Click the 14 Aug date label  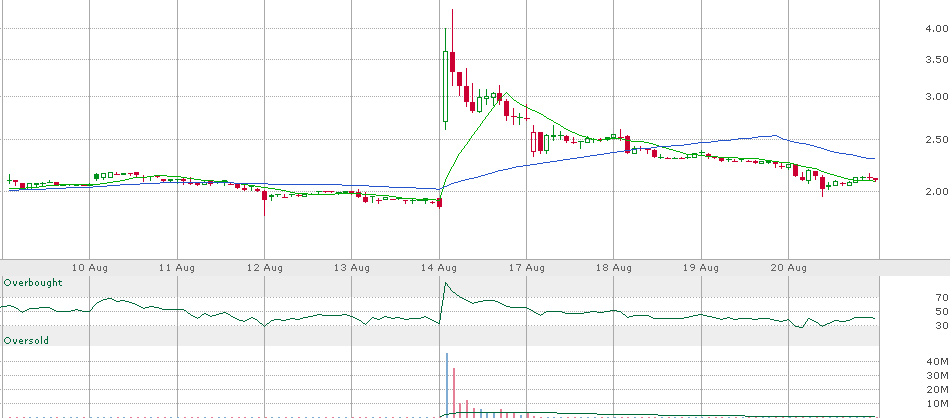[439, 268]
